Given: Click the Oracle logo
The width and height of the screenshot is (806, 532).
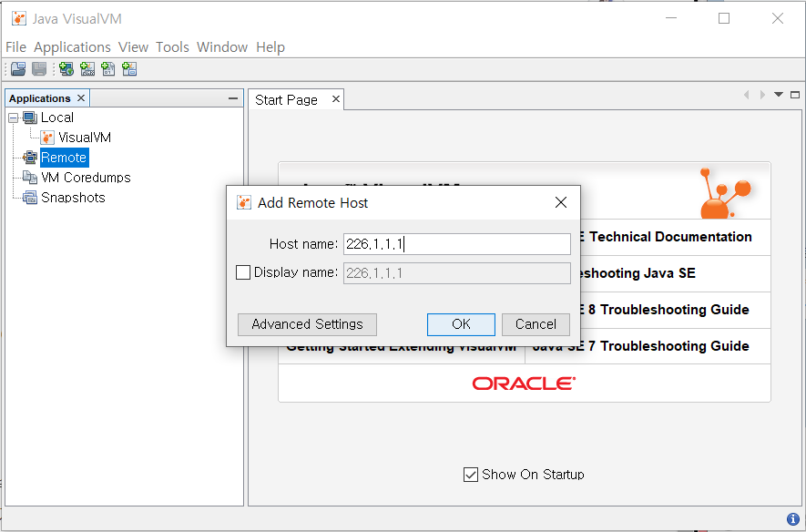Looking at the screenshot, I should (x=524, y=384).
